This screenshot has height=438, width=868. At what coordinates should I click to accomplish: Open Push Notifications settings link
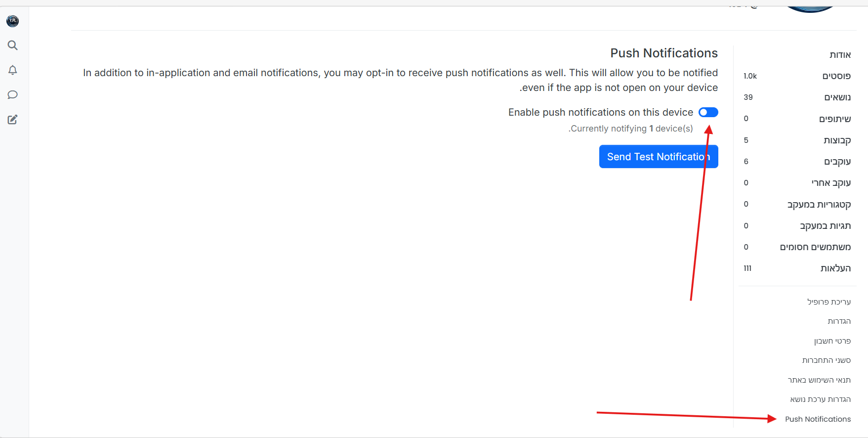(x=818, y=419)
